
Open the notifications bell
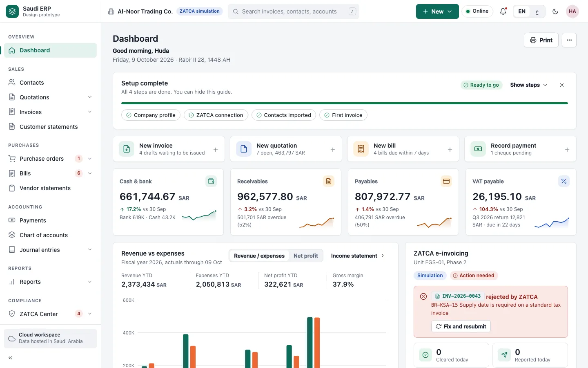[x=503, y=11]
